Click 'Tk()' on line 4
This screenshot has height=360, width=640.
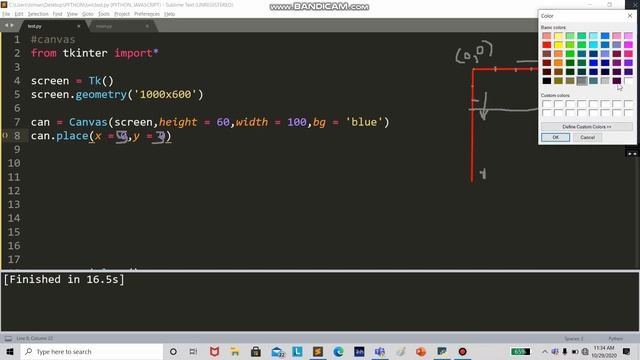(101, 81)
